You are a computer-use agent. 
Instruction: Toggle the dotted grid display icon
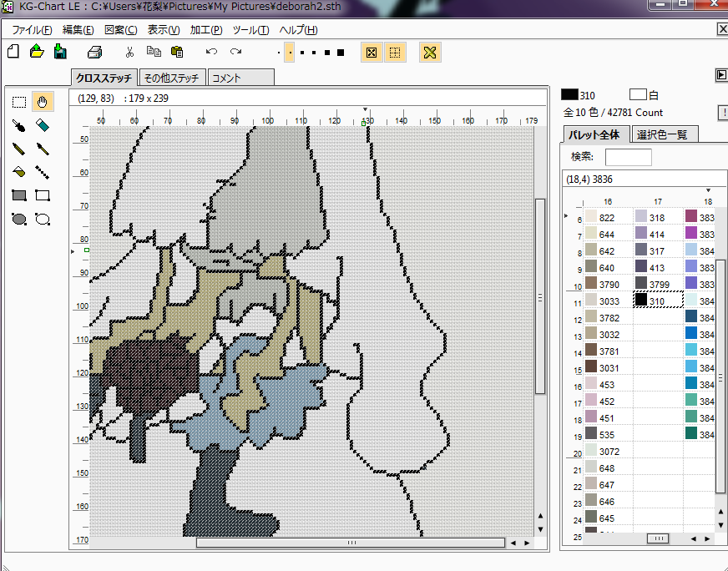coord(395,53)
